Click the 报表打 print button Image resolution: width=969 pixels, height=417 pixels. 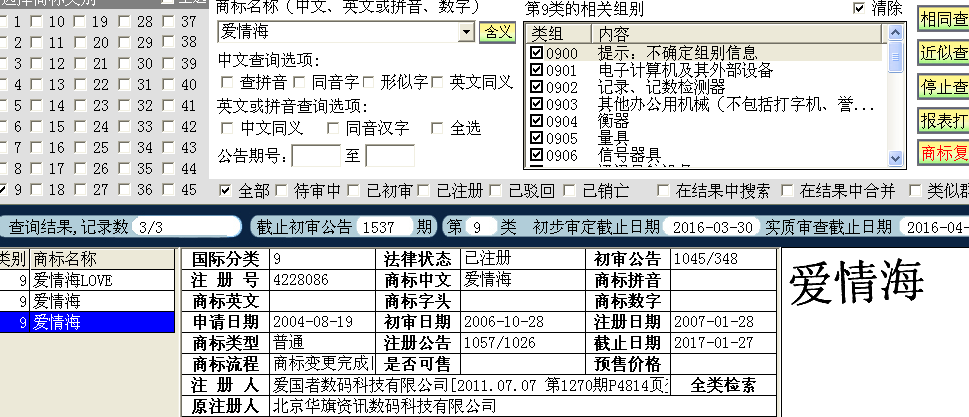pyautogui.click(x=943, y=120)
